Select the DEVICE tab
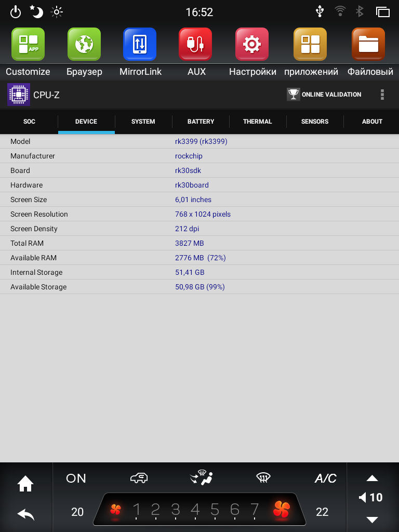399x532 pixels. point(86,122)
